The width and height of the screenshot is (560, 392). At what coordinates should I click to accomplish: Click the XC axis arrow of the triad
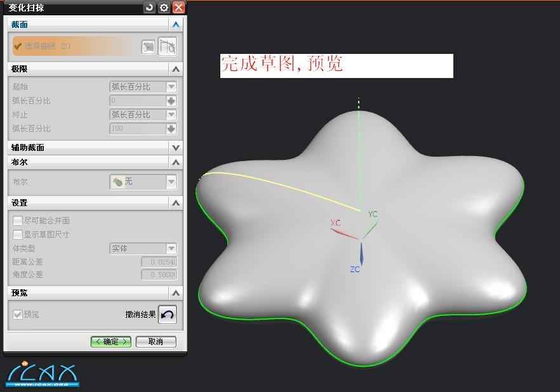tap(344, 234)
